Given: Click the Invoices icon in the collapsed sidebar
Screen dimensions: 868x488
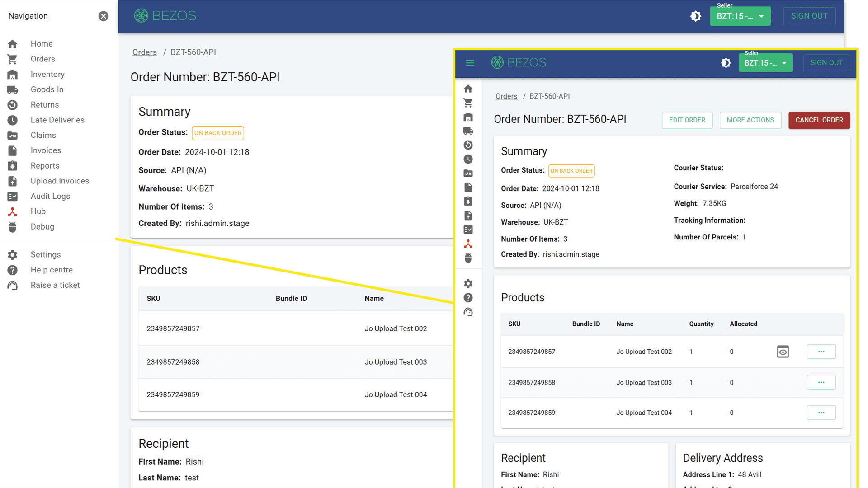Looking at the screenshot, I should pos(468,188).
